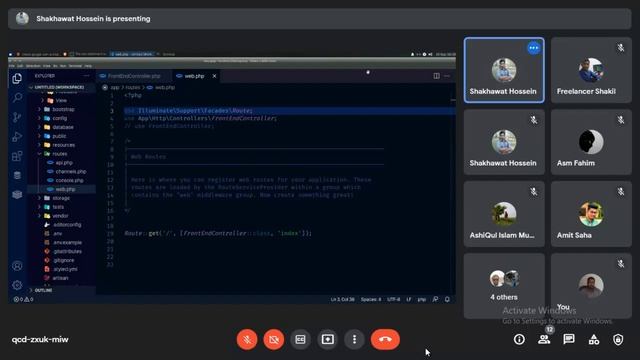Open errors and warnings count in status bar
The width and height of the screenshot is (640, 360).
pos(23,299)
